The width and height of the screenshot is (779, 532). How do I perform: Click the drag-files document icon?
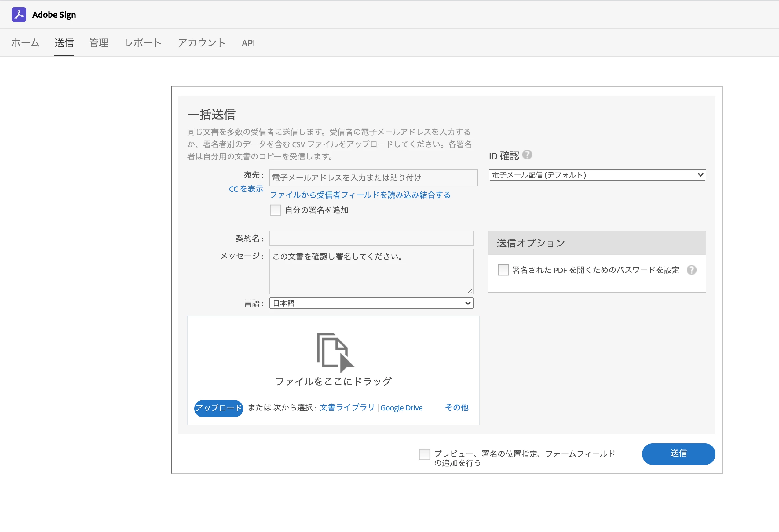click(335, 352)
